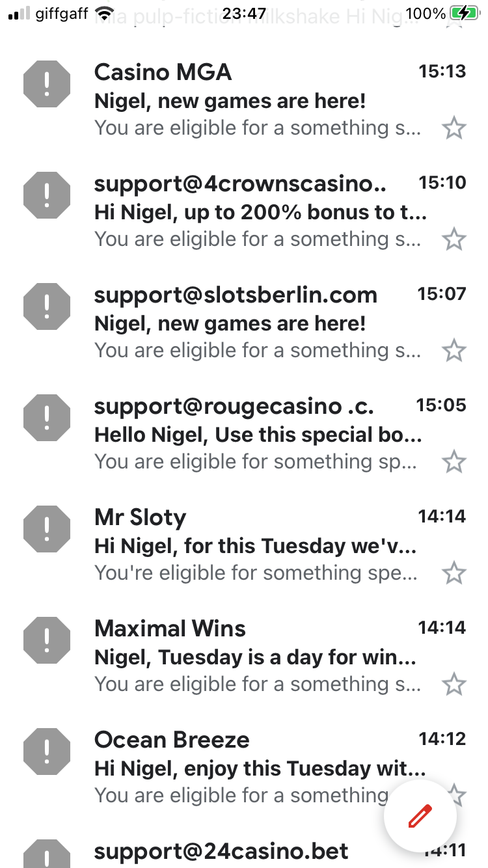Tap spam avatar icon beside support@slotsberlin.com
Image resolution: width=488 pixels, height=868 pixels.
tap(46, 306)
